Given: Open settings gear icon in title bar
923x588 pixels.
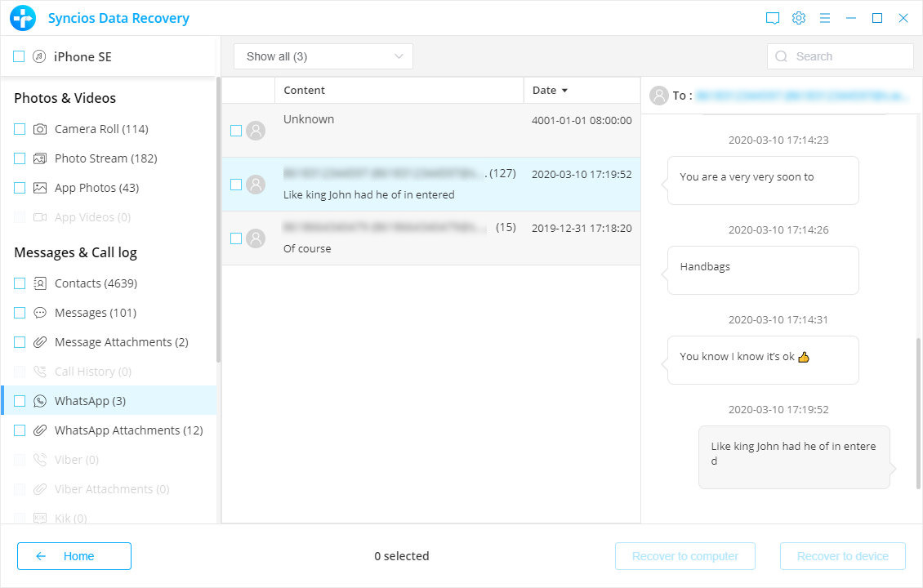Looking at the screenshot, I should (x=799, y=18).
